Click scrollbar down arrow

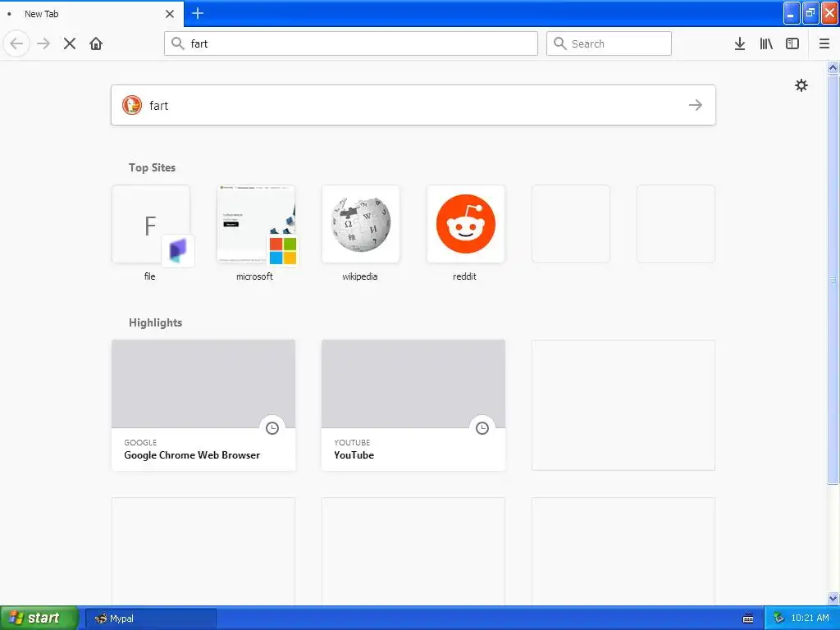coord(833,598)
